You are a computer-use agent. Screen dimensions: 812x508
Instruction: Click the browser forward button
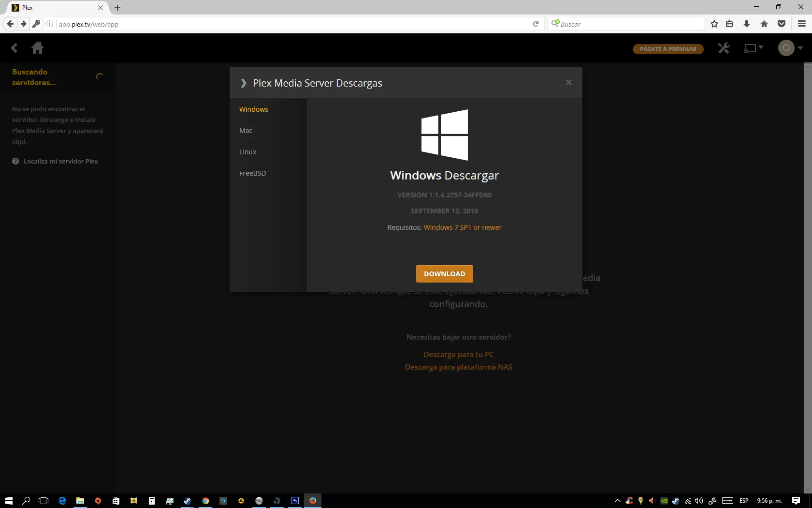[x=23, y=24]
